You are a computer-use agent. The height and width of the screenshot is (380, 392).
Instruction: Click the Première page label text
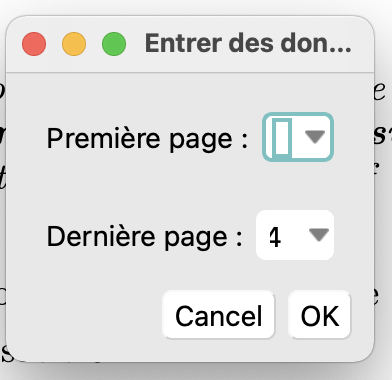point(147,139)
